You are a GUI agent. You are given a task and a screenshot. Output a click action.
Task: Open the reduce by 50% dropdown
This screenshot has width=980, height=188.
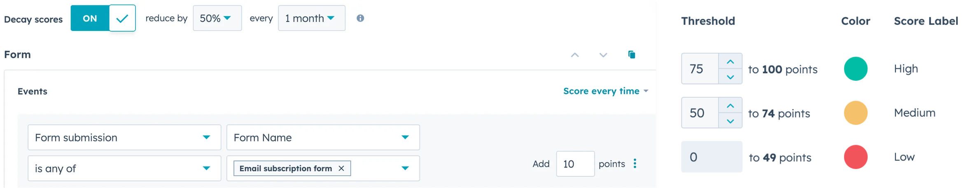tap(217, 18)
